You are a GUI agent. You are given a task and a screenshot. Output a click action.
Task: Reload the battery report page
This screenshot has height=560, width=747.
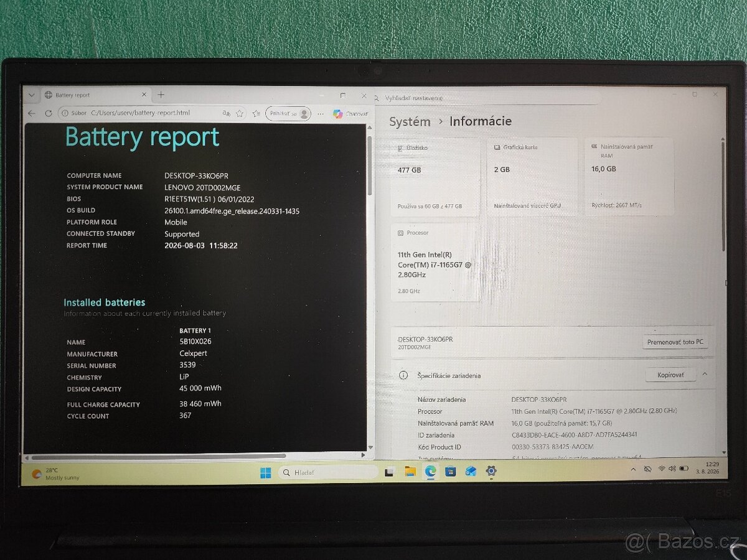click(49, 113)
